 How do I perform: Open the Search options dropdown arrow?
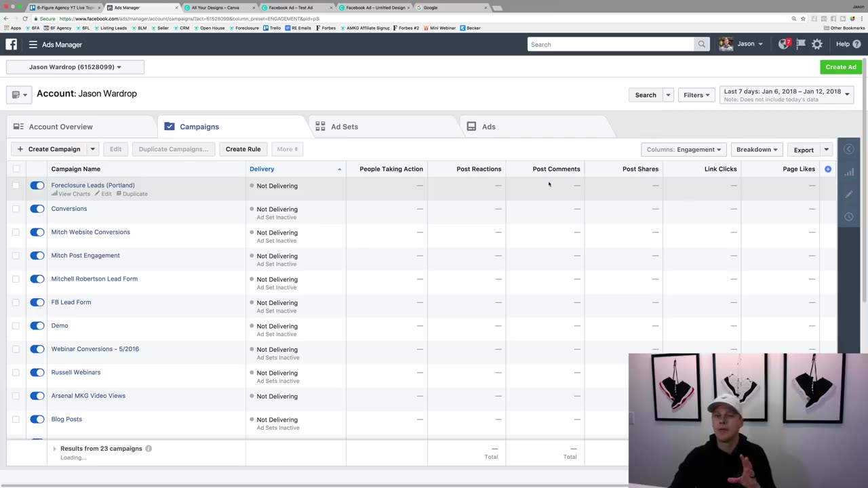(668, 95)
